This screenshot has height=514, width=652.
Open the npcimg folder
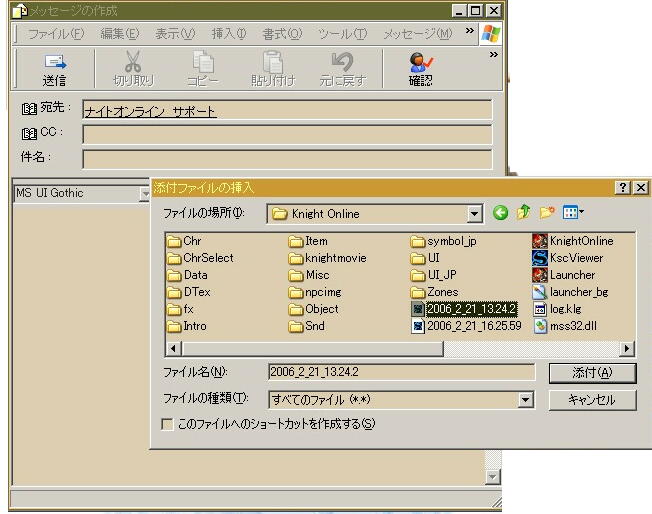pos(315,292)
